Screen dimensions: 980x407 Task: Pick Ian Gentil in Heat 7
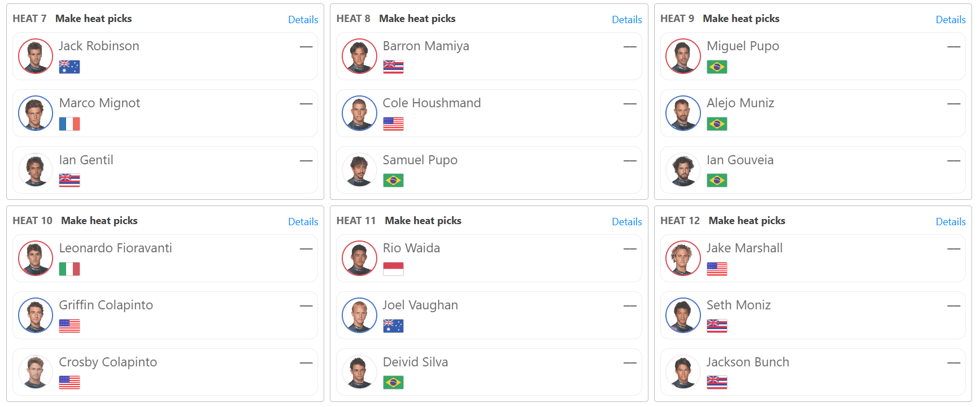click(x=165, y=170)
